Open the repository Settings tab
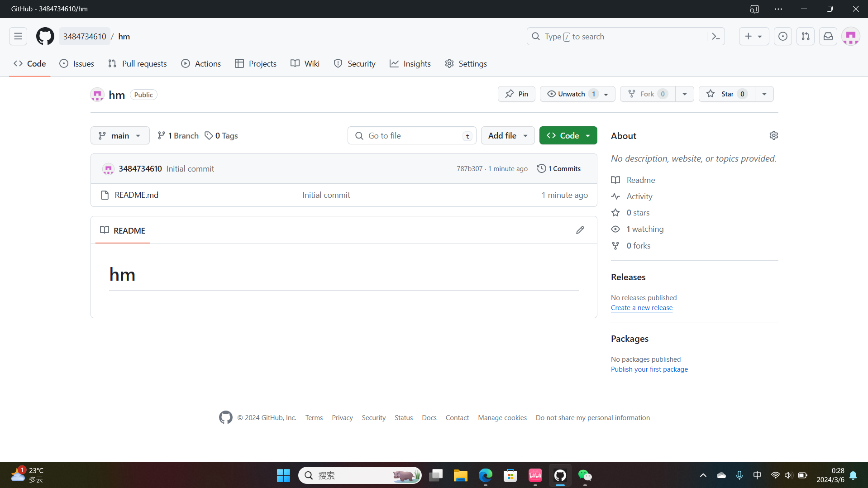 tap(466, 64)
